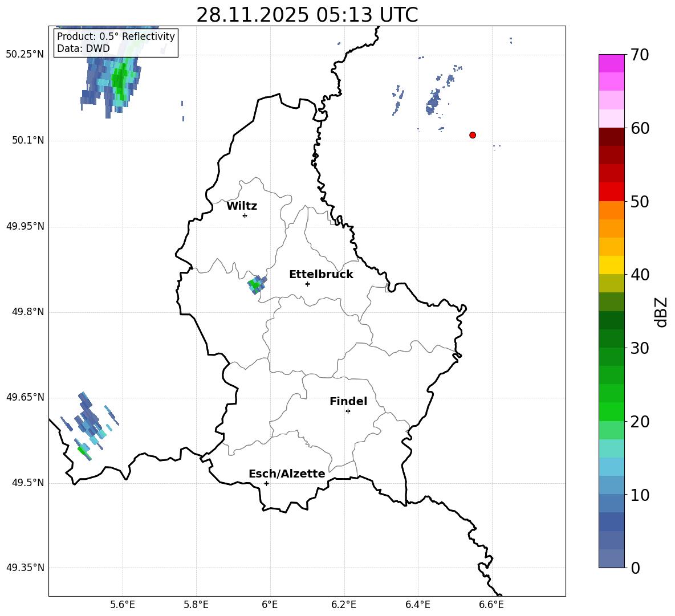This screenshot has width=675, height=616.
Task: Click the 5.6°E longitude label
Action: coord(123,605)
